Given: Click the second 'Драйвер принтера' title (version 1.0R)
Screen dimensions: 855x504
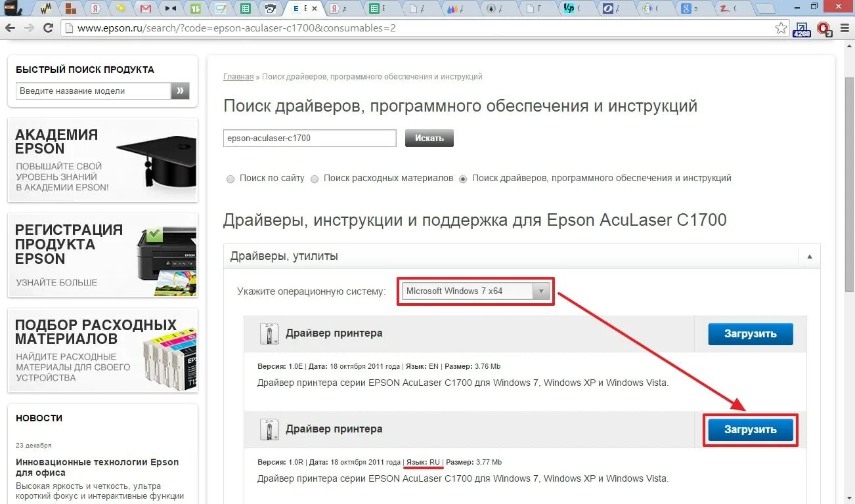Looking at the screenshot, I should (334, 429).
